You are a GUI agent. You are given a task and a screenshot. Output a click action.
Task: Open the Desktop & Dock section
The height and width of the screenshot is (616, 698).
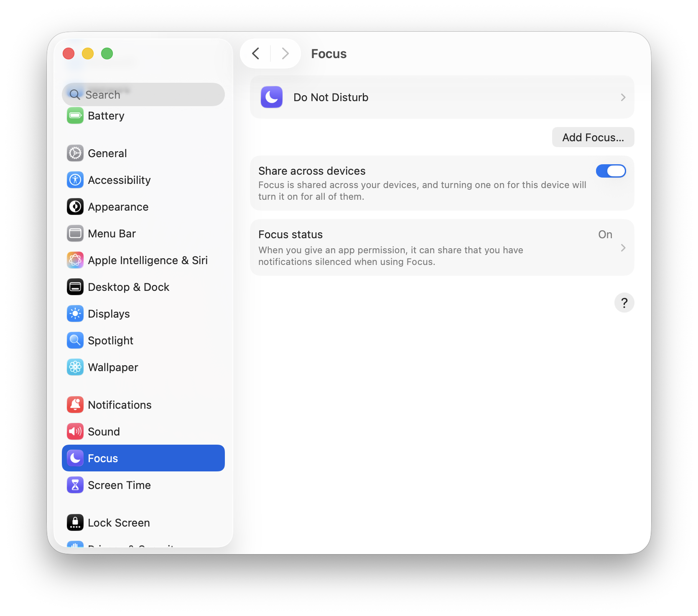point(128,287)
